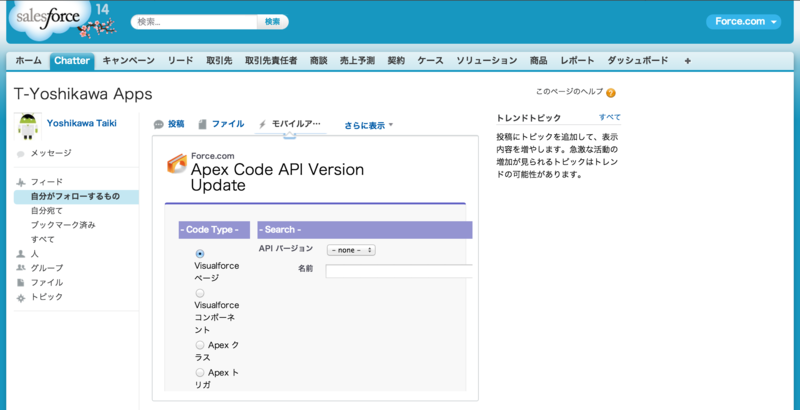This screenshot has width=800, height=410.
Task: Click the - Search - header
Action: [365, 230]
